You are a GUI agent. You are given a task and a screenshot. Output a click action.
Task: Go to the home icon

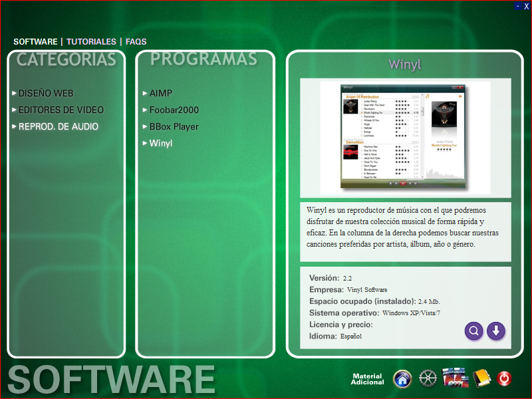[402, 378]
